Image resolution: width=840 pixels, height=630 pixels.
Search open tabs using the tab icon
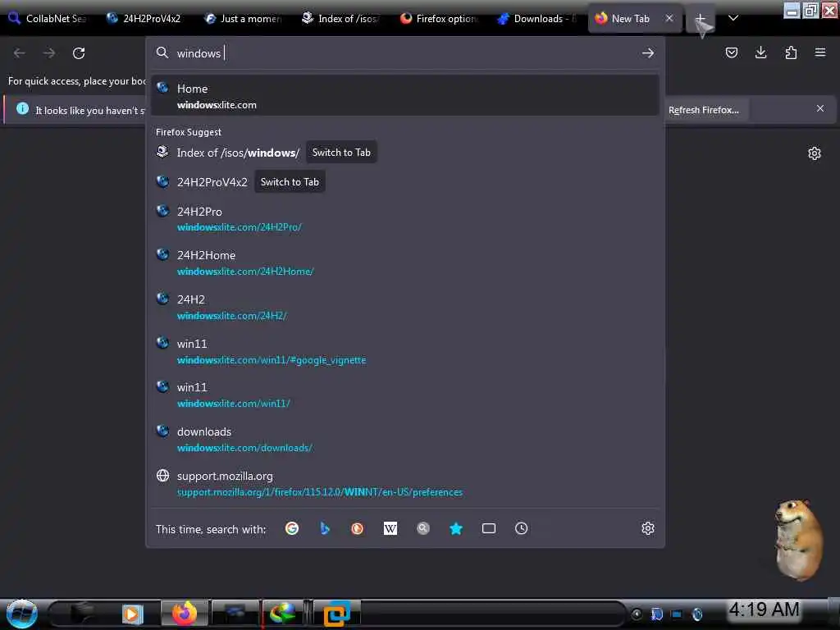[x=489, y=529]
